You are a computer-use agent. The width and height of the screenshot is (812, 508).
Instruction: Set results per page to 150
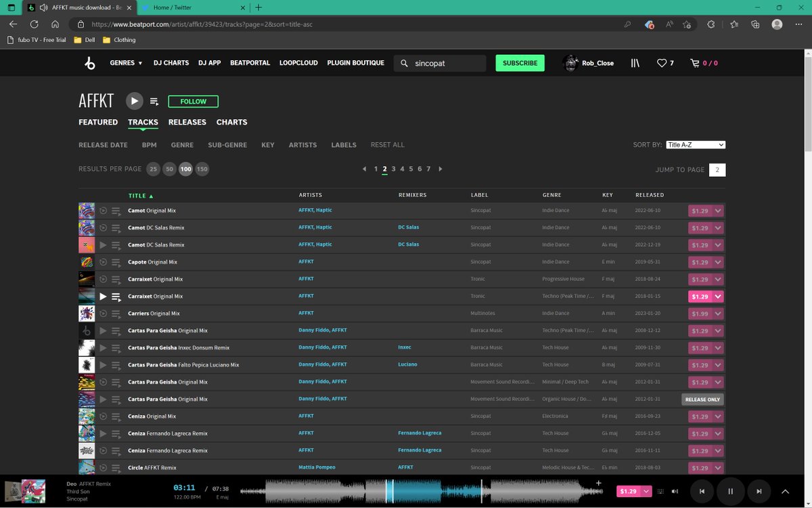point(202,169)
